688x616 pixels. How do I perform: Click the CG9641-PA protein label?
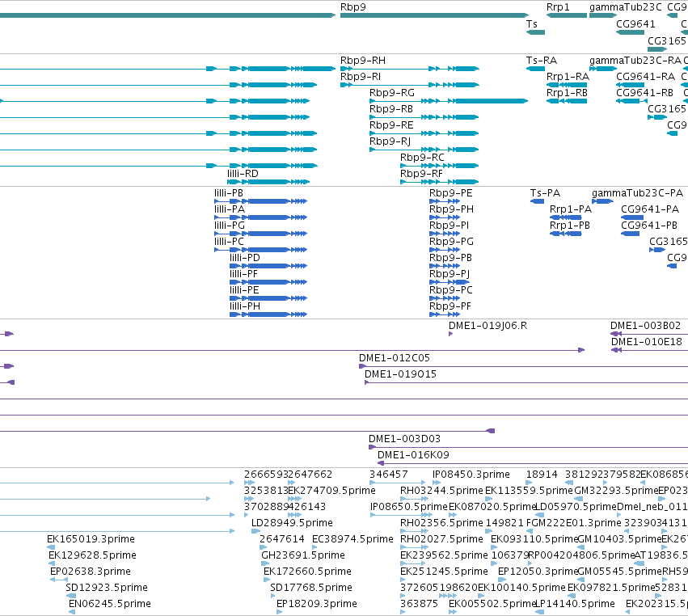click(x=650, y=209)
